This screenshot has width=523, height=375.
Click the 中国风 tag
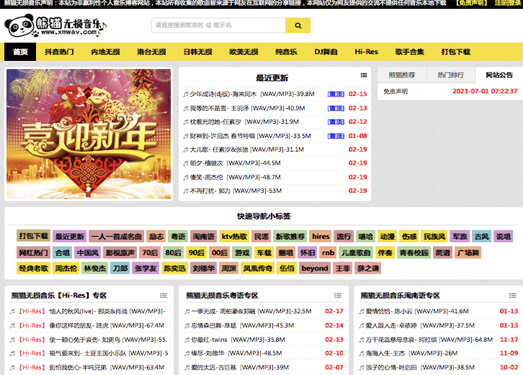(x=87, y=253)
